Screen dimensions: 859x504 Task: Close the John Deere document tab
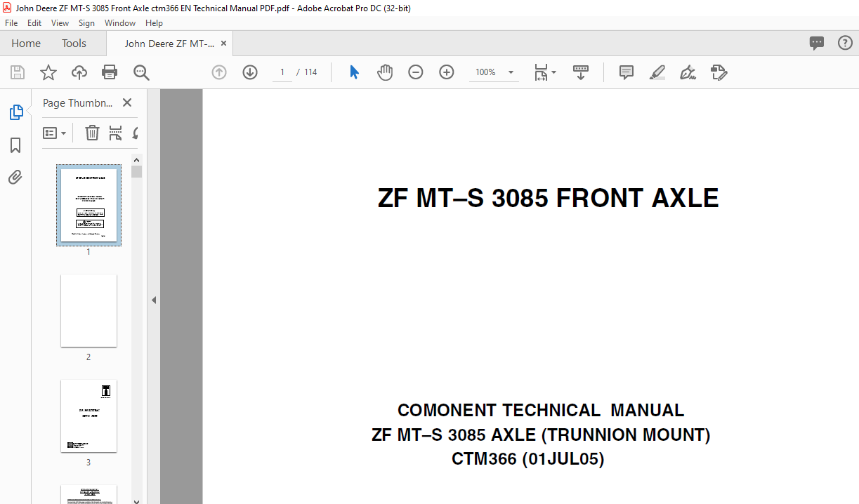point(223,43)
